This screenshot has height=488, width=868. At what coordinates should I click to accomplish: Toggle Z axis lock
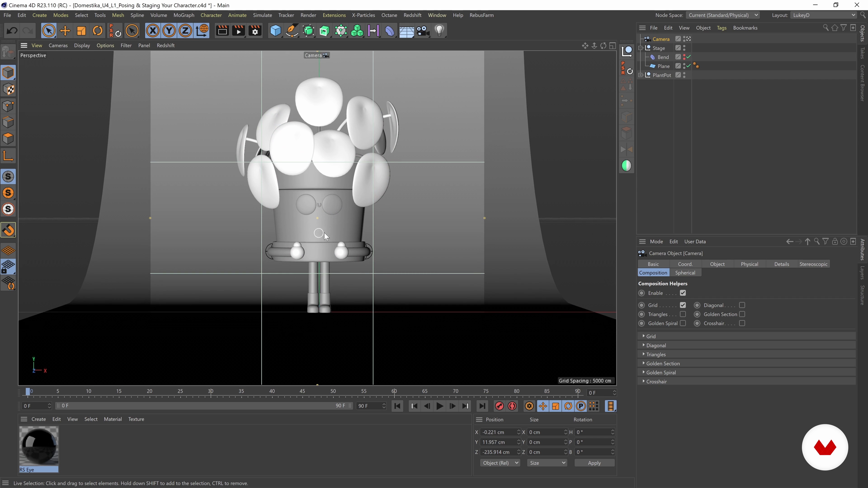tap(185, 31)
